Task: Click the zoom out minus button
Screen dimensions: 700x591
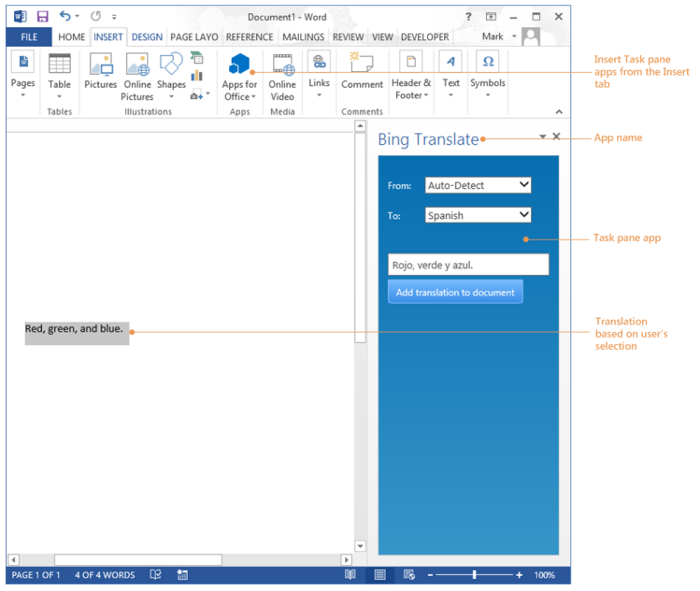Action: (430, 575)
